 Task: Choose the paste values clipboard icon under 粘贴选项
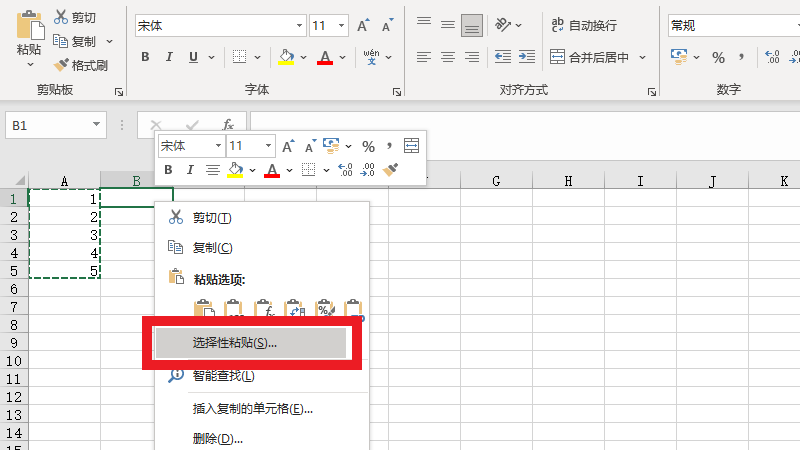click(x=234, y=309)
